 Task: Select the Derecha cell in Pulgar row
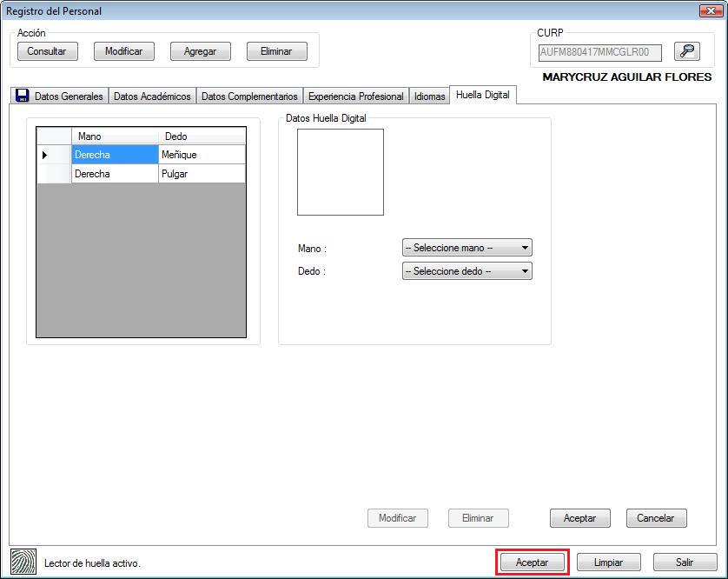(x=115, y=174)
